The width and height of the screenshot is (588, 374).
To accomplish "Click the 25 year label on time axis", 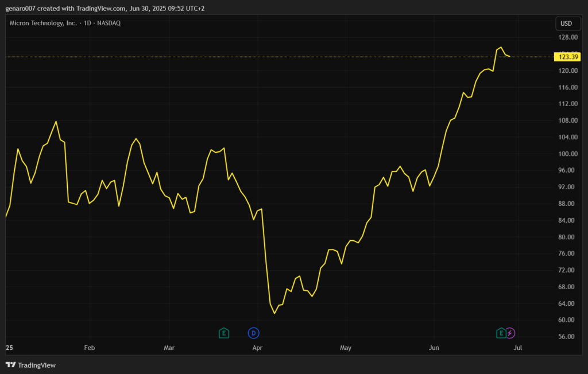I will coord(9,348).
